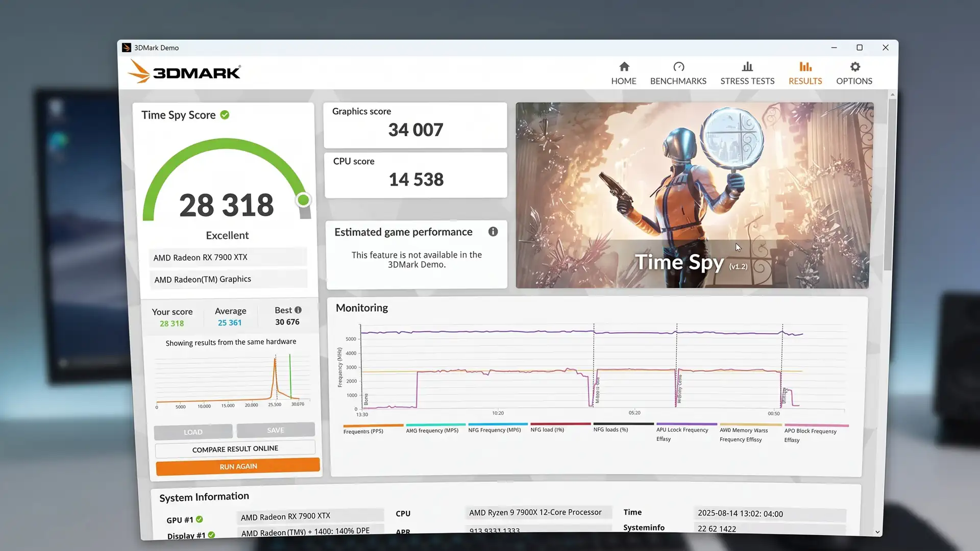Click the Systeminfo value 22 62 1422
The image size is (980, 551).
tap(770, 529)
